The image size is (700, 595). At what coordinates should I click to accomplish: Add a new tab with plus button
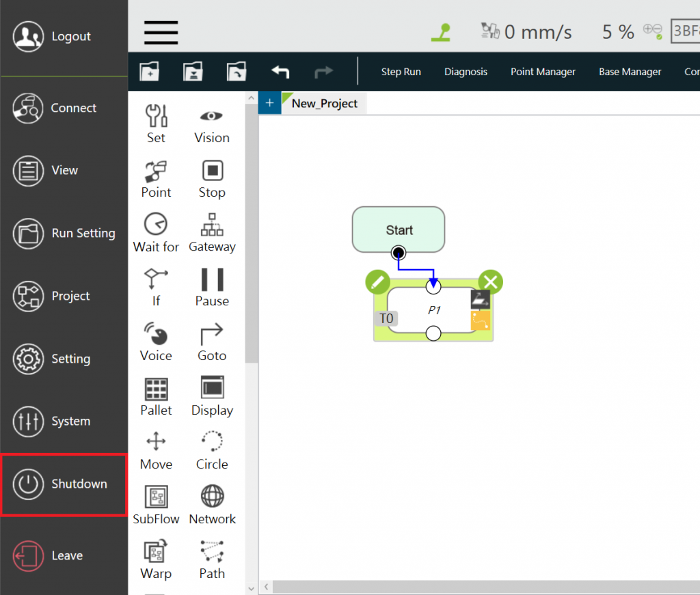269,103
